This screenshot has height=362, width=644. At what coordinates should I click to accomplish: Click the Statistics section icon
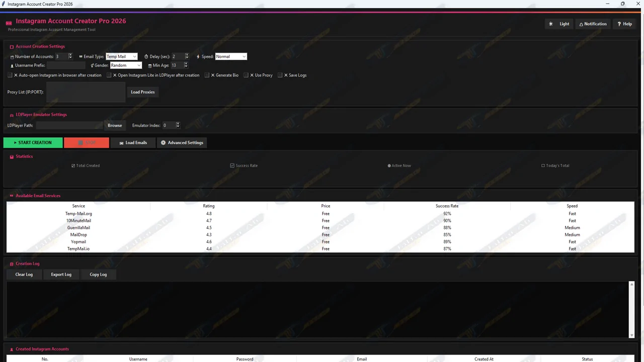pos(12,157)
